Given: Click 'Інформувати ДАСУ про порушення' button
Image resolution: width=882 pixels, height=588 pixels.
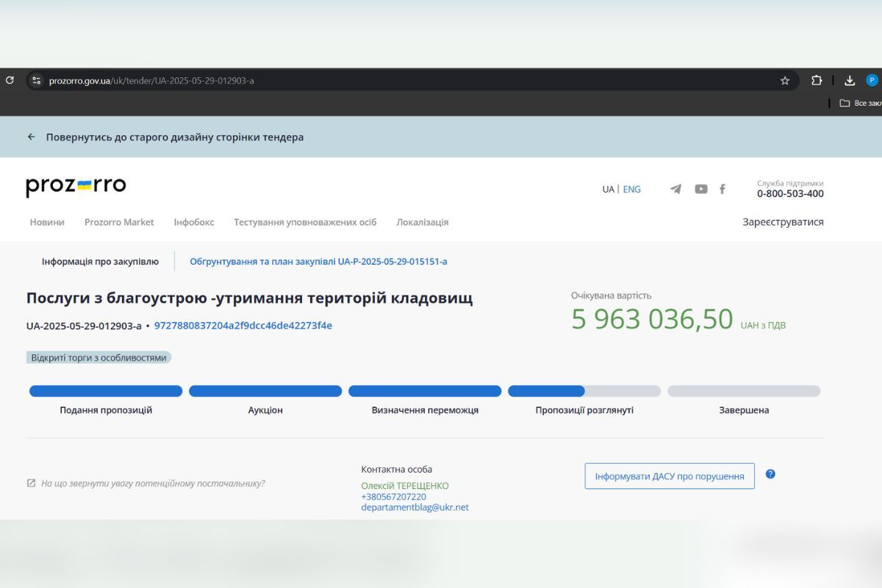Looking at the screenshot, I should pyautogui.click(x=669, y=476).
